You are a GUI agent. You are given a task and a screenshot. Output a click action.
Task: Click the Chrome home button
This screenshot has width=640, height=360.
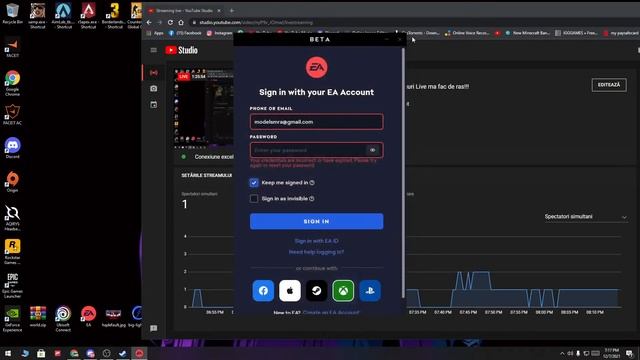pos(181,22)
